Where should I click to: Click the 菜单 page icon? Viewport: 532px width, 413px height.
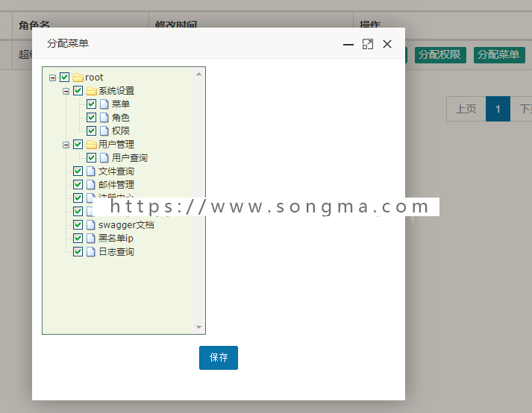(x=104, y=104)
